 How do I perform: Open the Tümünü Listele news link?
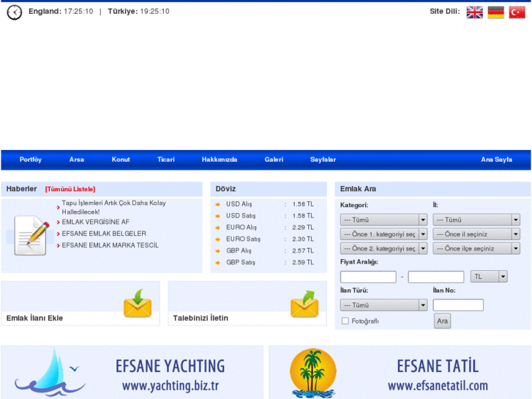(70, 189)
